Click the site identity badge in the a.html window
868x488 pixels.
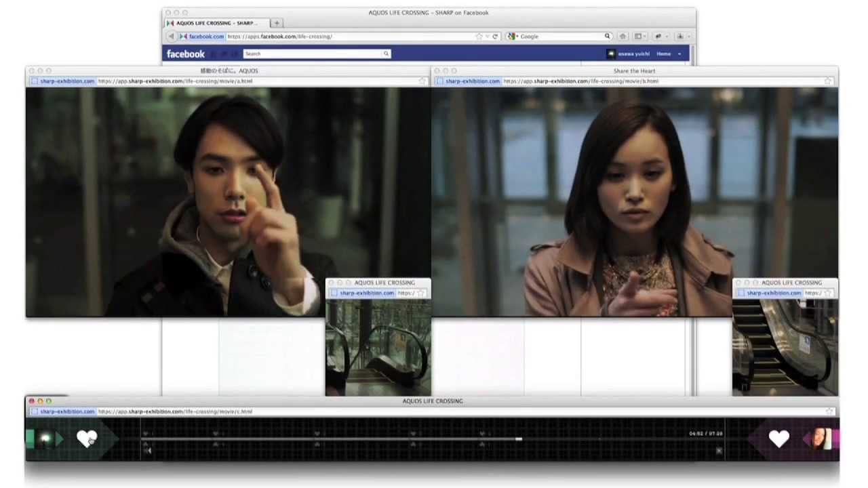tap(62, 81)
